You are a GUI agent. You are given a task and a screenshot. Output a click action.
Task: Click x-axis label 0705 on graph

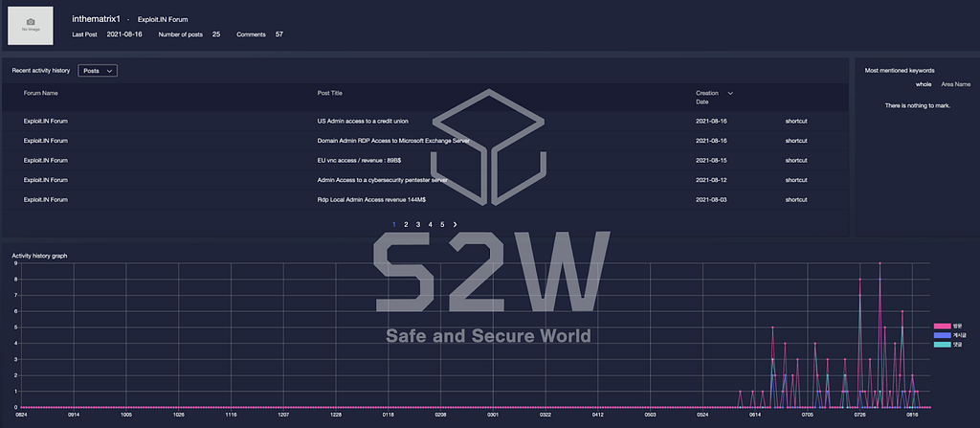(x=808, y=415)
